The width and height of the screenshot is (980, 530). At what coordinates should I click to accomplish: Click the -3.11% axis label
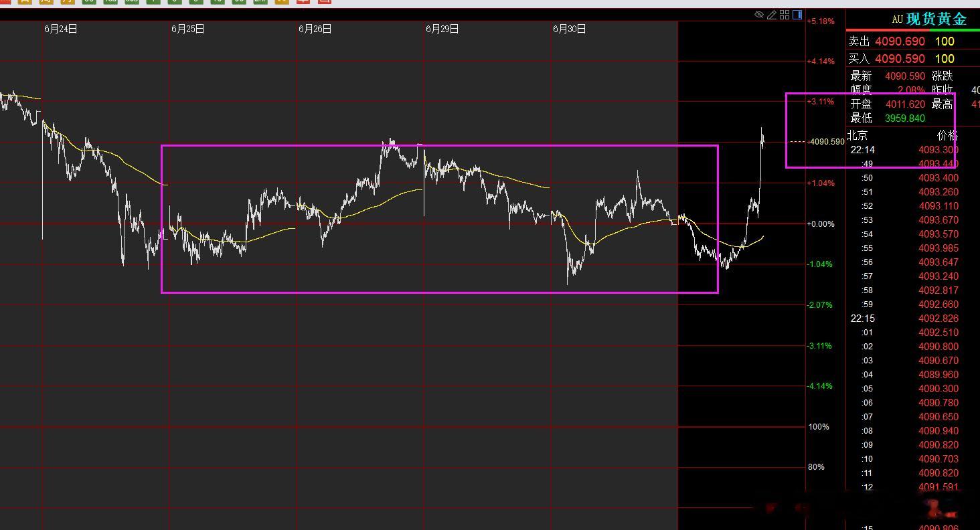pyautogui.click(x=821, y=346)
